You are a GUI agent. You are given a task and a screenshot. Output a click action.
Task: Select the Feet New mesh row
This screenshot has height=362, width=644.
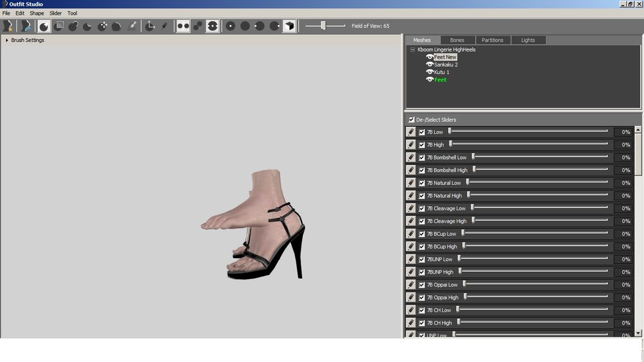pos(445,57)
